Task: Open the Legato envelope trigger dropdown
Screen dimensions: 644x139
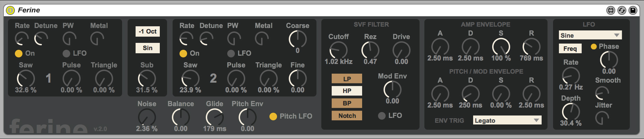Action: (507, 120)
